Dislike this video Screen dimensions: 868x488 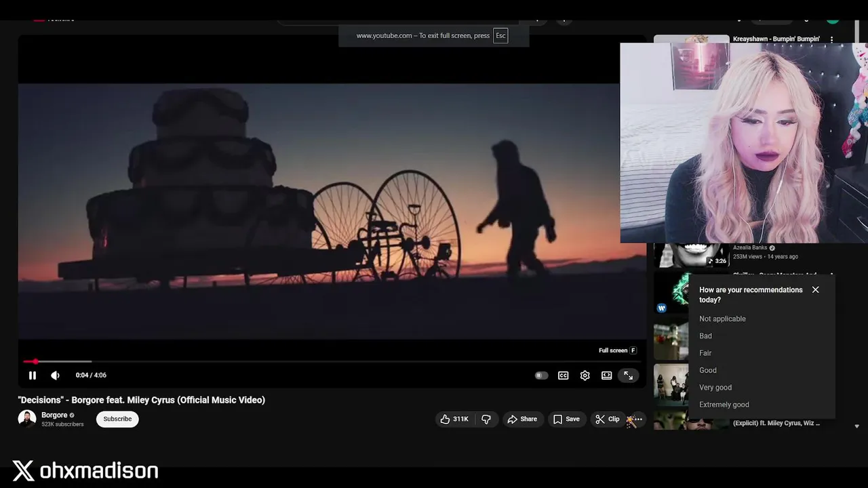tap(486, 419)
